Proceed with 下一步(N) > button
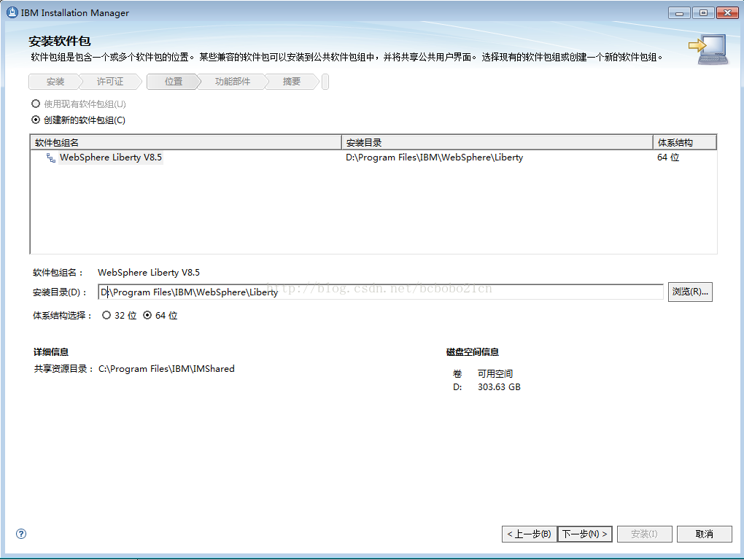 [x=584, y=534]
